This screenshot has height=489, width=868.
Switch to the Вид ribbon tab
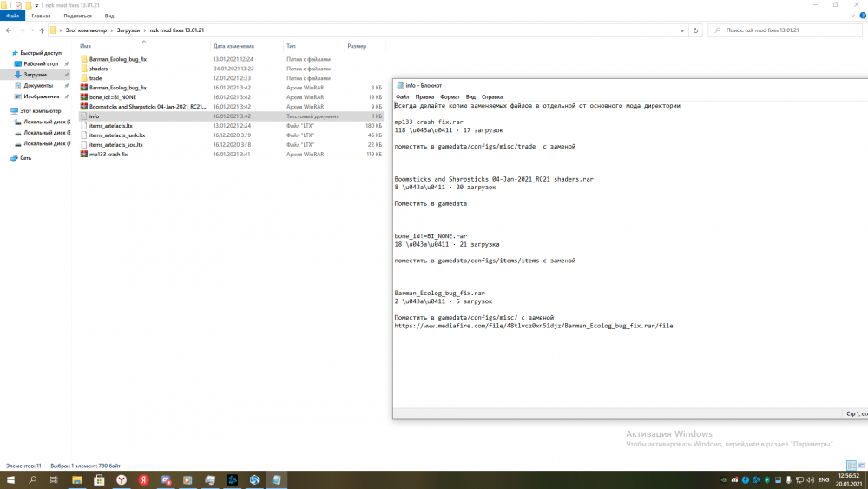pos(108,16)
